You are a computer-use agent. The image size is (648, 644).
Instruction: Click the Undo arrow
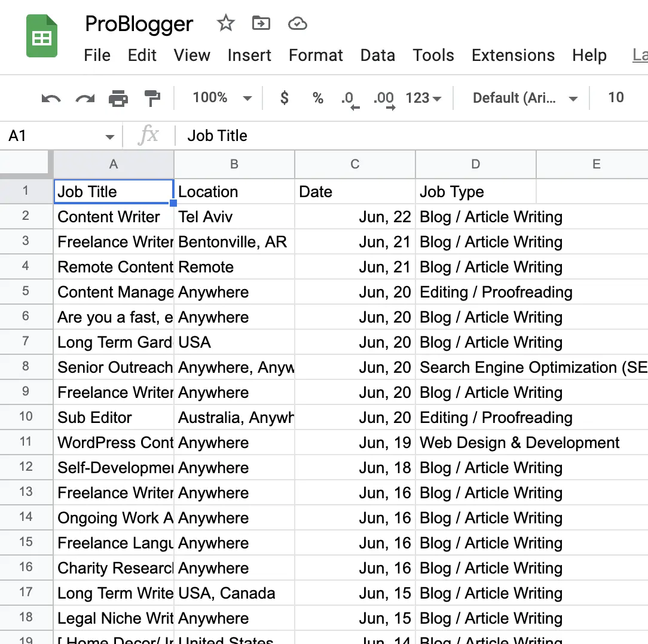click(51, 99)
